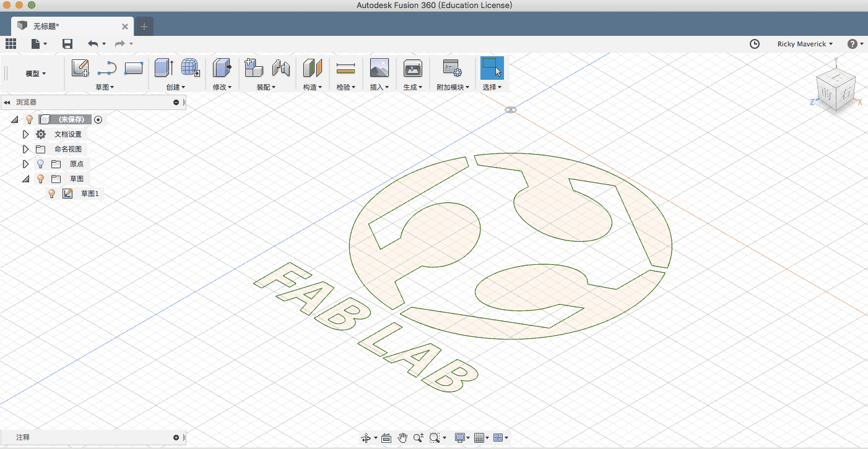Expand the 原点 tree node
The width and height of the screenshot is (868, 449).
25,164
